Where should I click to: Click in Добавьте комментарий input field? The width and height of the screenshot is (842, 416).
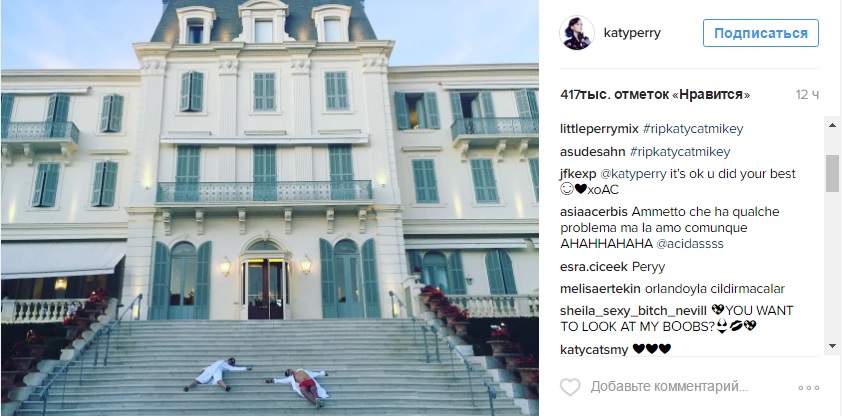[669, 386]
